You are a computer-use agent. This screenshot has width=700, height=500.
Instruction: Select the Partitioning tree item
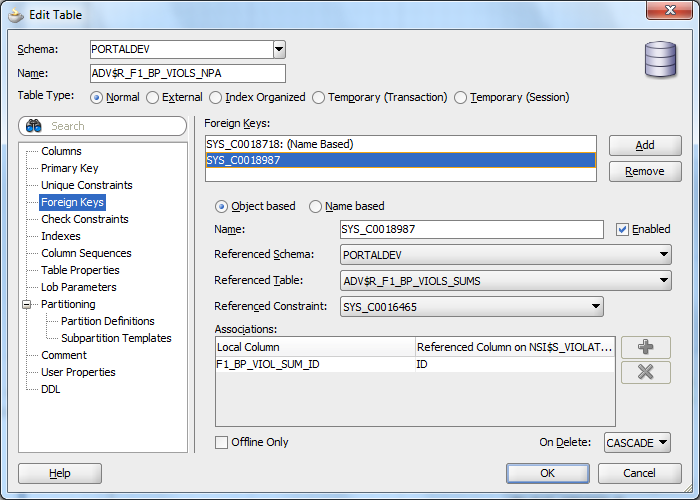click(68, 304)
